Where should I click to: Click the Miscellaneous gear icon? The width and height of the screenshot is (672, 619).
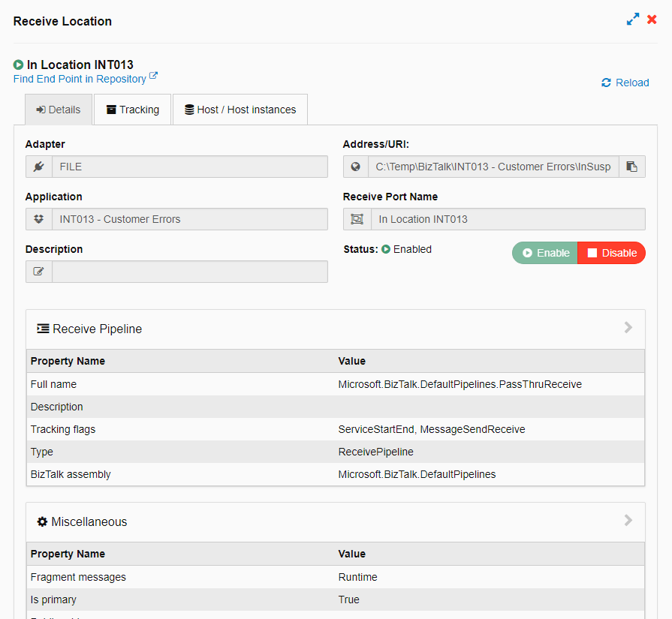[42, 521]
